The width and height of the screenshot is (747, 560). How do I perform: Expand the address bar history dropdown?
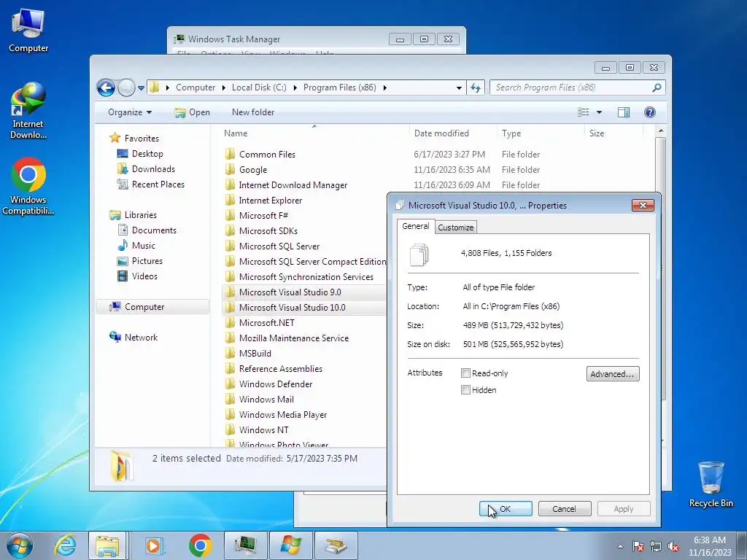(x=459, y=88)
